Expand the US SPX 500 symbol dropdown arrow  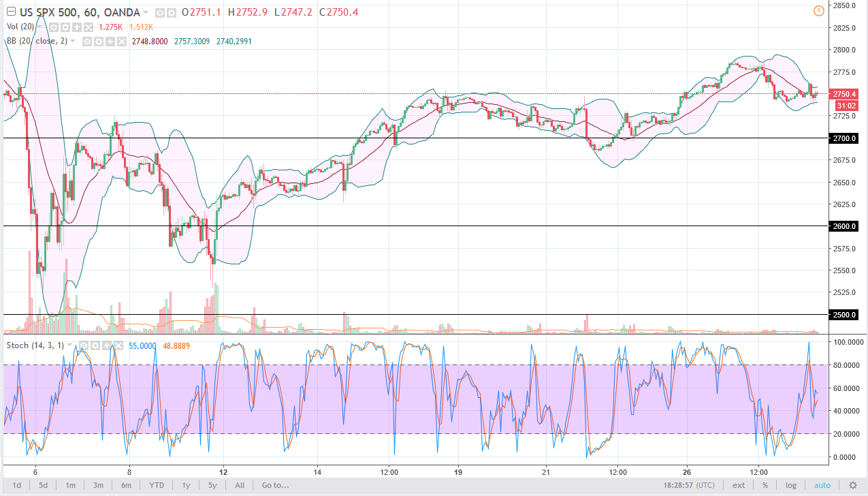coord(147,13)
